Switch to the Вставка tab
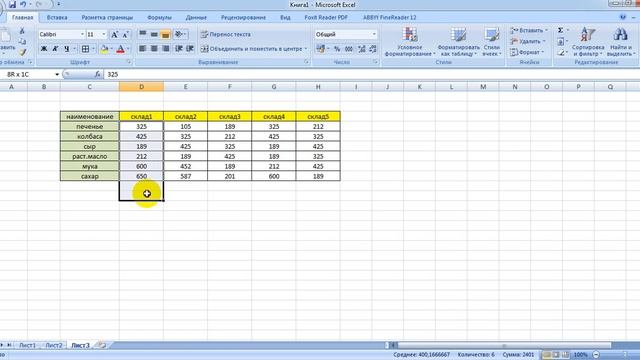Image resolution: width=640 pixels, height=360 pixels. tap(57, 18)
